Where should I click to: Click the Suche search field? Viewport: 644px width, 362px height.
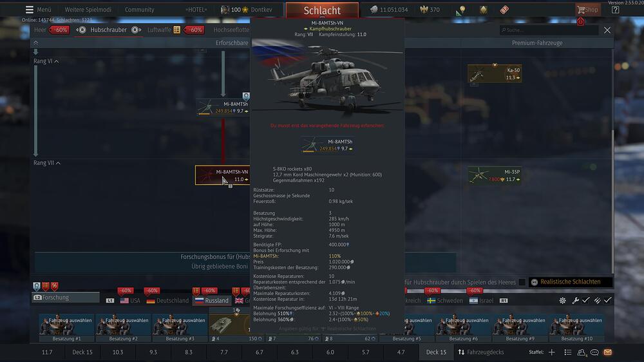click(549, 30)
